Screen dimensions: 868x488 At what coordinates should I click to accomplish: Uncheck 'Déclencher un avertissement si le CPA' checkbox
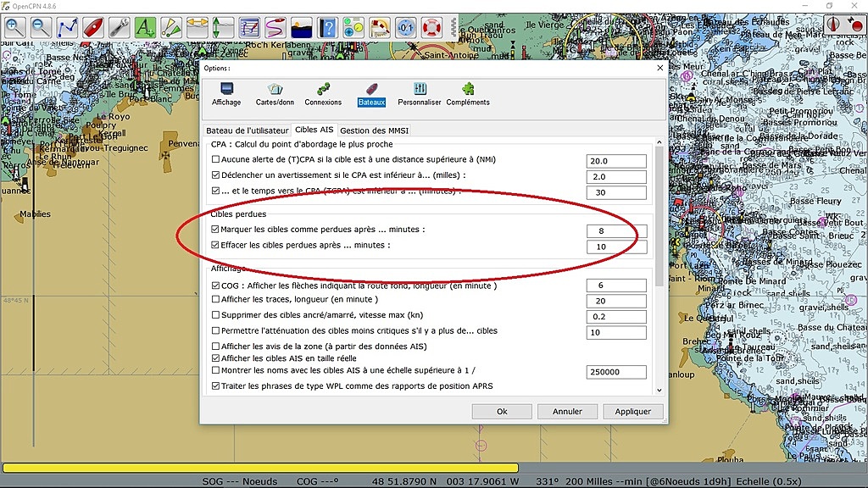point(215,175)
